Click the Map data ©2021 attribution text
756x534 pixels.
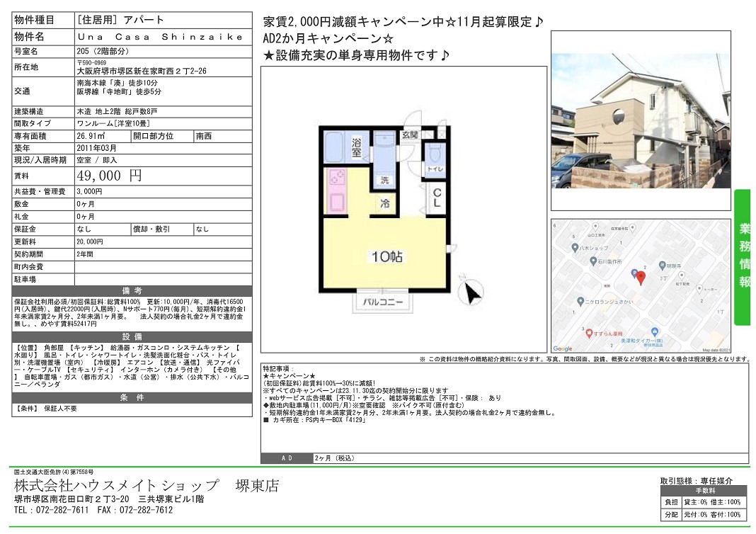pos(716,350)
